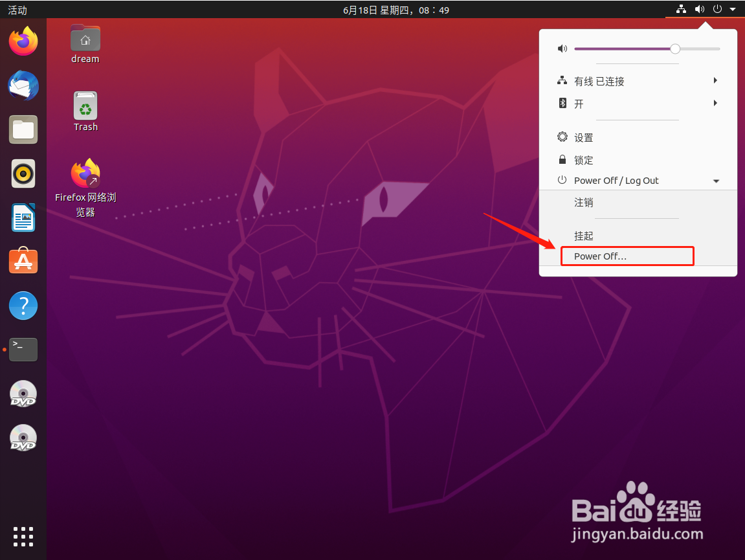Open the Trash desktop icon

pos(85,112)
